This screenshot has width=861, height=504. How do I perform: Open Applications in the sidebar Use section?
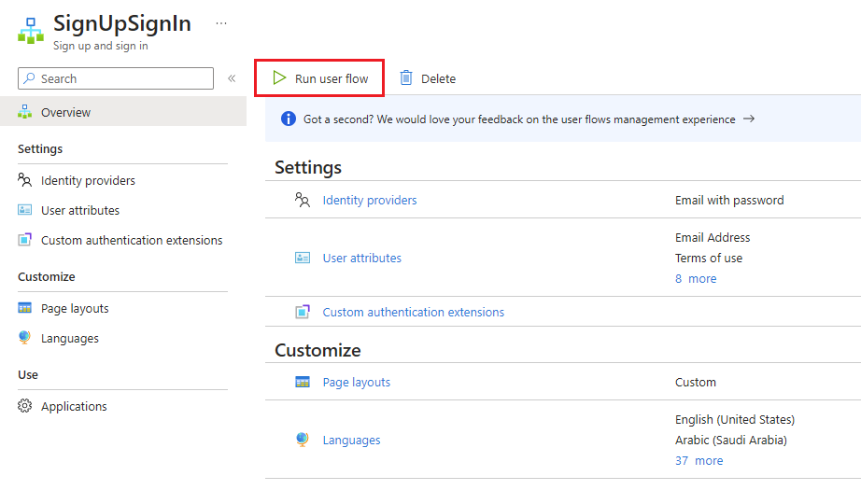point(74,406)
